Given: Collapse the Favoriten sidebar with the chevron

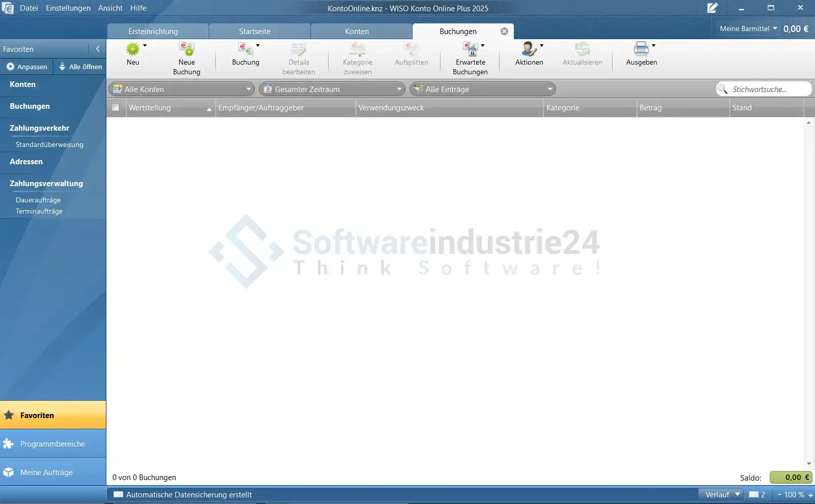Looking at the screenshot, I should [x=98, y=49].
